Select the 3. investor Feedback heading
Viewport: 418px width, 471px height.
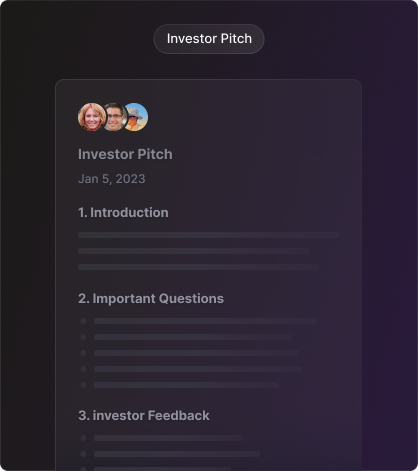click(144, 416)
